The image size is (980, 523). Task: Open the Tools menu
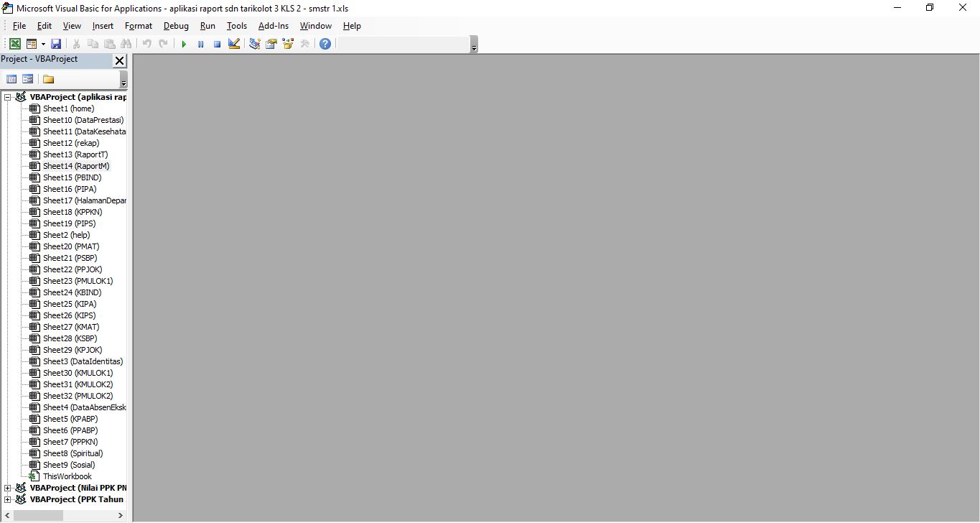coord(237,26)
